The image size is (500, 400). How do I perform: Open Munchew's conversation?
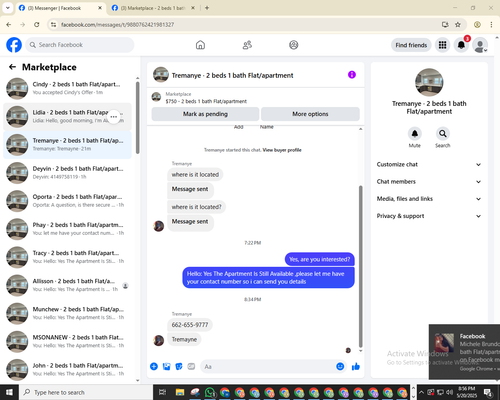pos(67,313)
